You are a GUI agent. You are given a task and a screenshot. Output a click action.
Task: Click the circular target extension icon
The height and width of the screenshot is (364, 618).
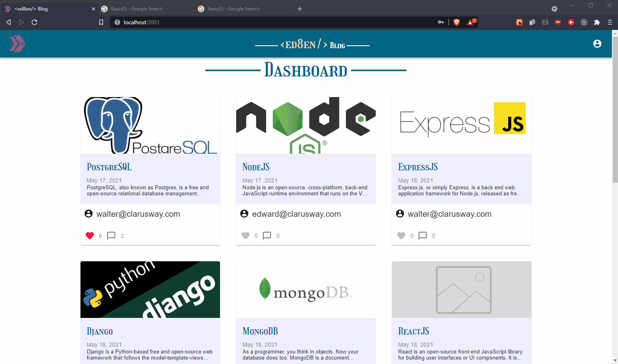click(x=584, y=22)
